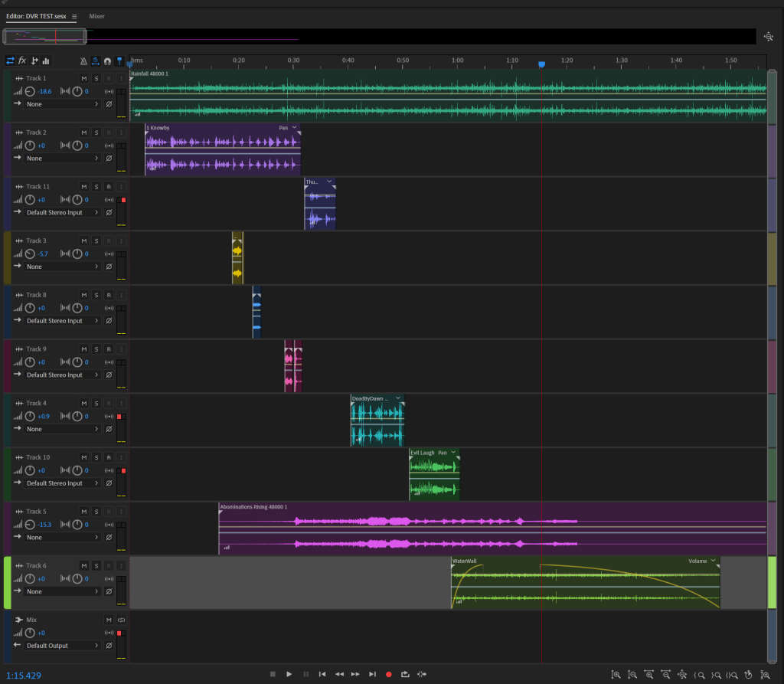This screenshot has height=684, width=784.
Task: Open the Mix track Default Output dropdown
Action: coord(62,646)
